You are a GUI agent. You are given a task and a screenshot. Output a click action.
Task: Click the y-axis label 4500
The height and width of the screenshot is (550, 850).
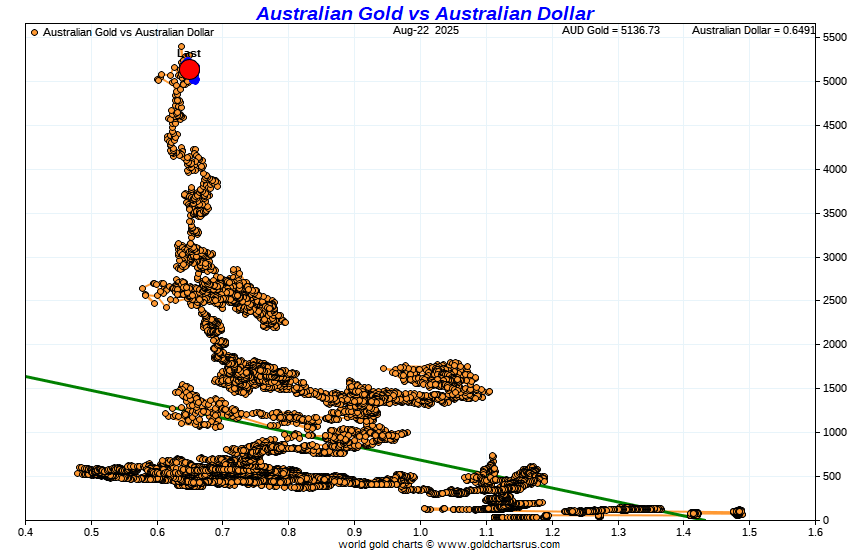pyautogui.click(x=834, y=125)
